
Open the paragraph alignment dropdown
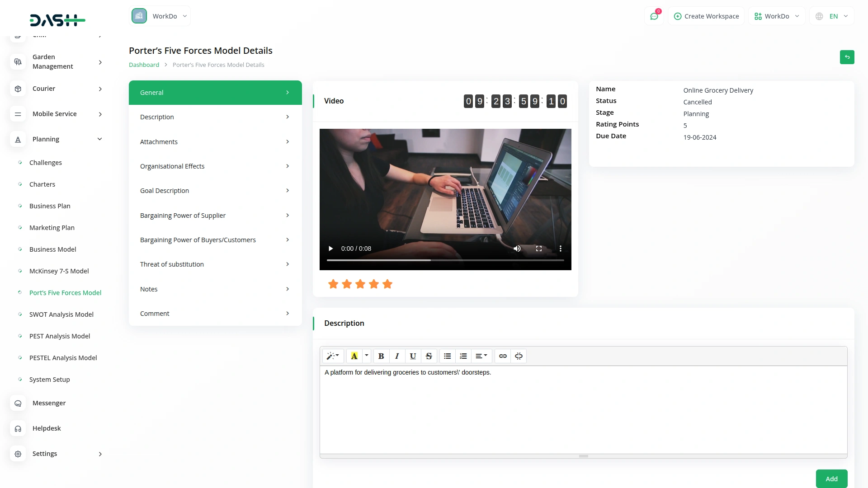(x=481, y=356)
